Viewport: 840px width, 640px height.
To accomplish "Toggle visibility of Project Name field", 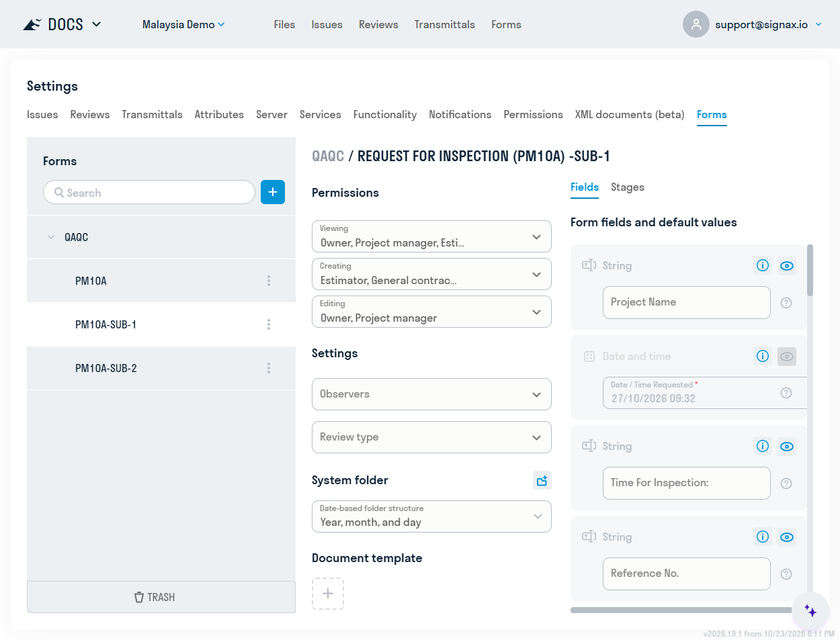I will (x=787, y=265).
